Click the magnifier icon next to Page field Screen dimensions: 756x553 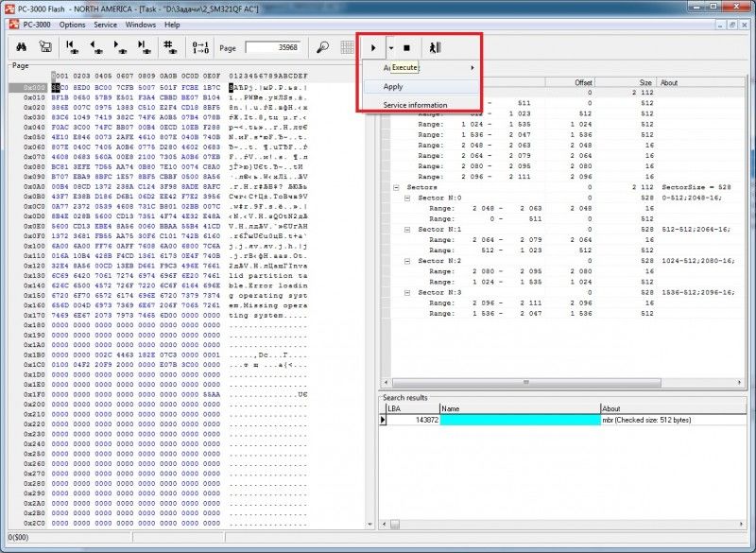click(322, 47)
